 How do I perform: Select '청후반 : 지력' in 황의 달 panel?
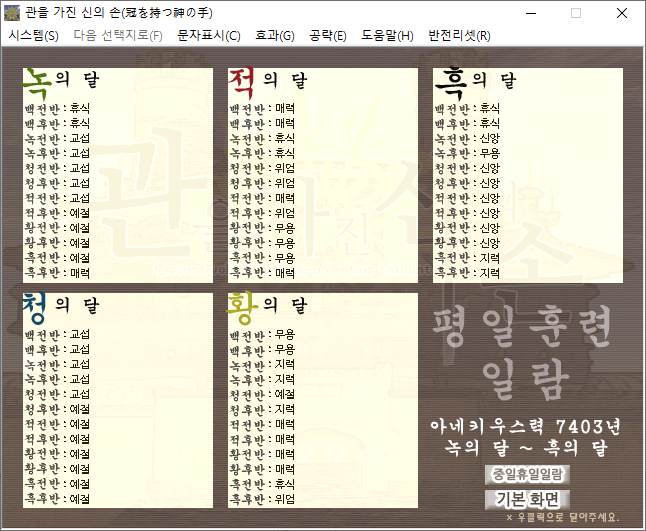[262, 409]
